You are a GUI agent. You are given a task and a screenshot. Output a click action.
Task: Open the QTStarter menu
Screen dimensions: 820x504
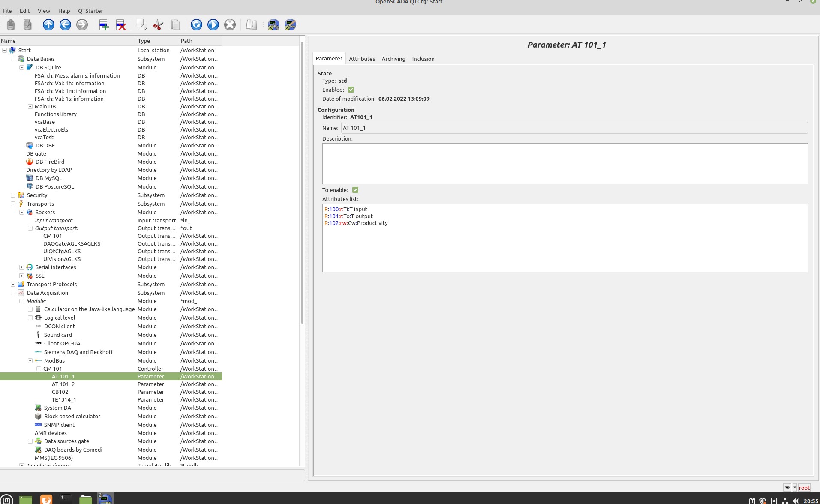click(x=90, y=11)
